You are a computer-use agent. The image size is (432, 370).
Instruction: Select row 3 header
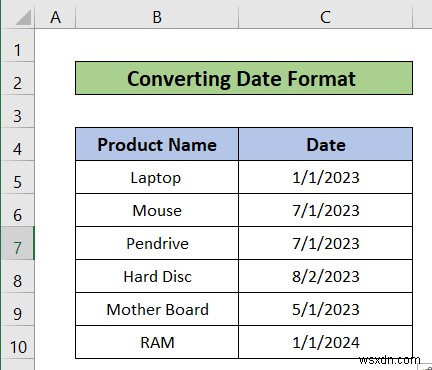pyautogui.click(x=17, y=111)
